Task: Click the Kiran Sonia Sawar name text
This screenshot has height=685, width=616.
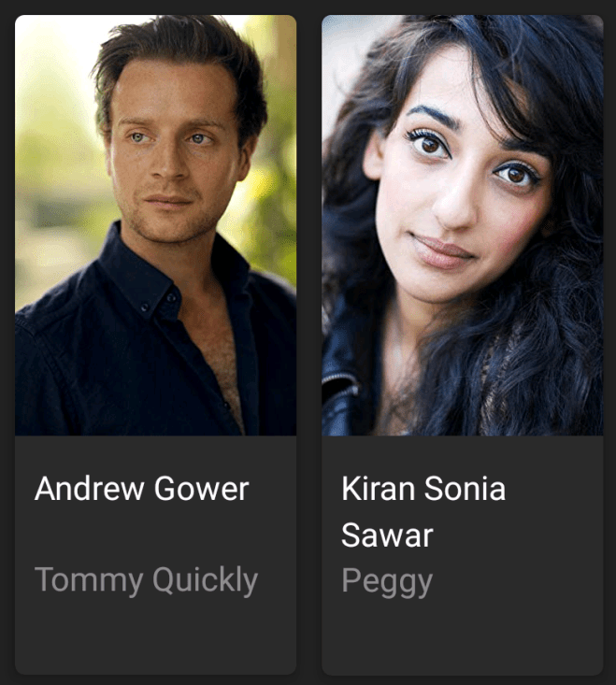Action: 423,511
